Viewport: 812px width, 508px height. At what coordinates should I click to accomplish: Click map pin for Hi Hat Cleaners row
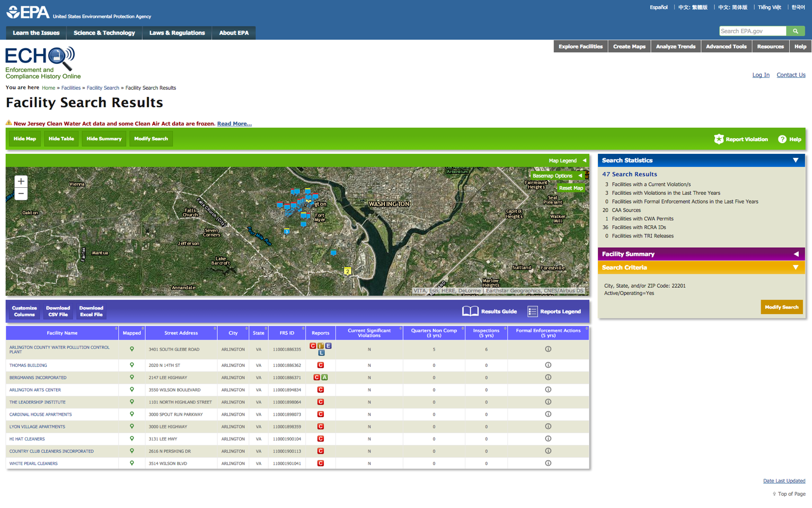click(132, 438)
